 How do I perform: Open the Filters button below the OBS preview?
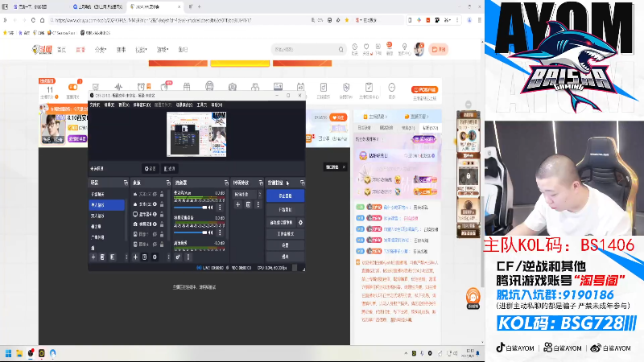(169, 169)
